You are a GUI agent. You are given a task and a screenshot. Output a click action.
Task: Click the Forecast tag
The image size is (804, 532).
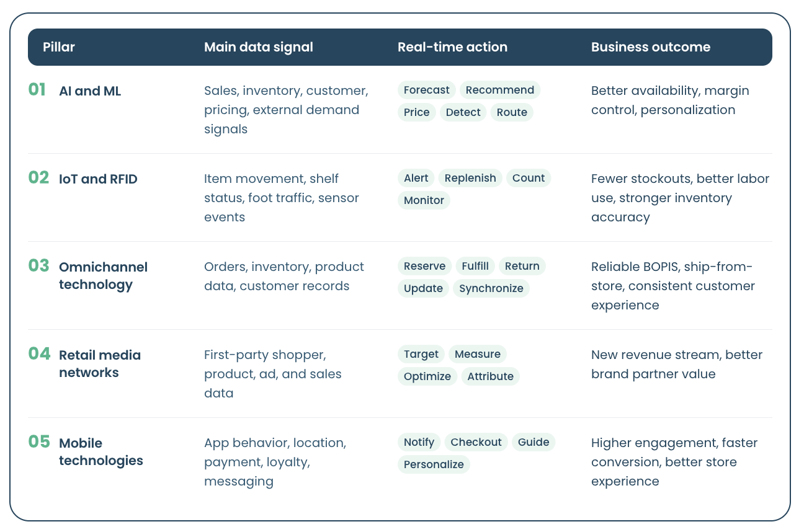427,90
